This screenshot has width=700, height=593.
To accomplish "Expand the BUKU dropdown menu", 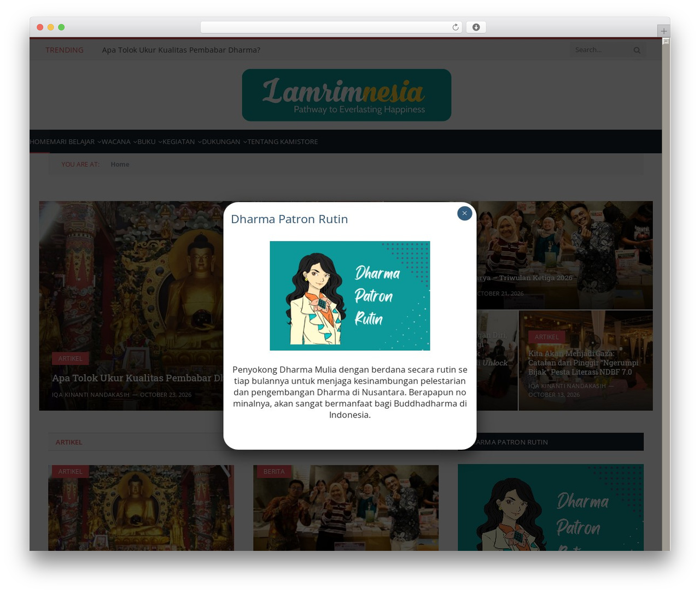I will point(150,142).
